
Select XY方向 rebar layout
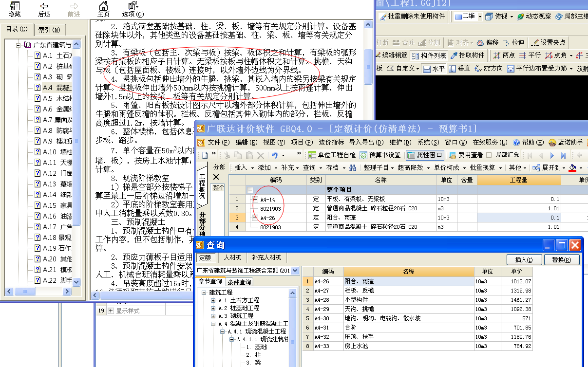(x=489, y=69)
